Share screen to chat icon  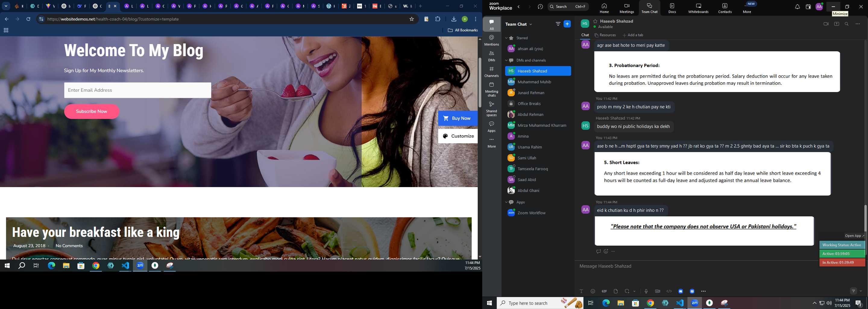[x=836, y=24]
